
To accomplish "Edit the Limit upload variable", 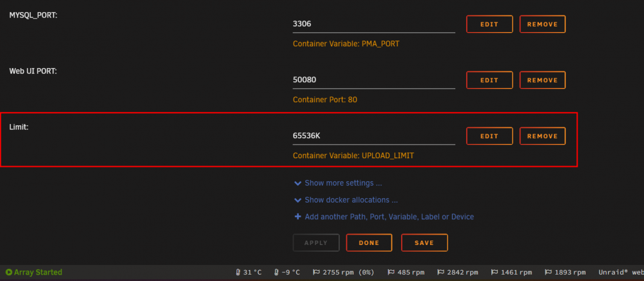I will click(x=489, y=136).
